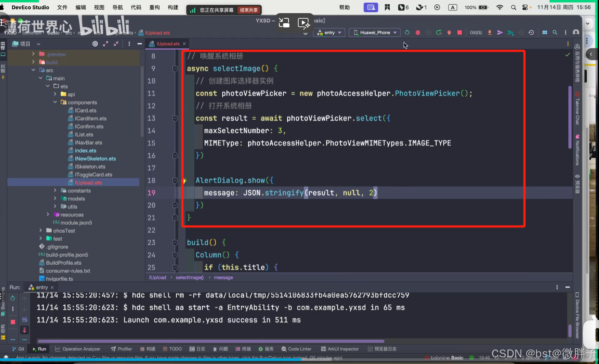The width and height of the screenshot is (599, 364).
Task: Collapse the main folder
Action: coord(40,78)
